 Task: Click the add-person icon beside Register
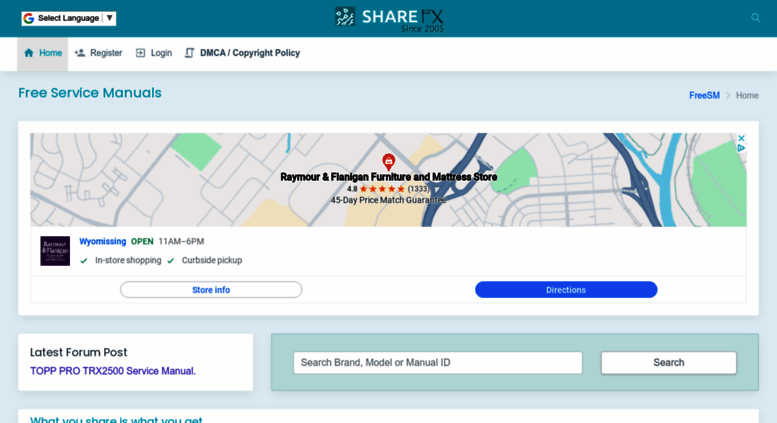click(80, 53)
